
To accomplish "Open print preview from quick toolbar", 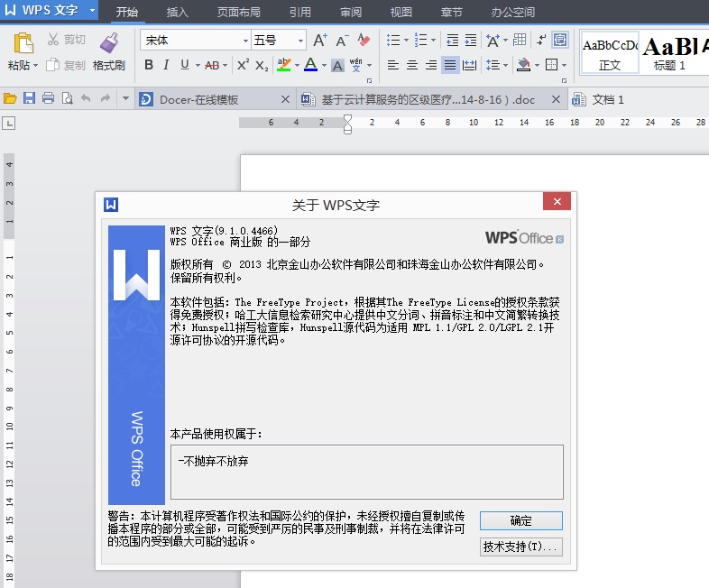I will 68,98.
